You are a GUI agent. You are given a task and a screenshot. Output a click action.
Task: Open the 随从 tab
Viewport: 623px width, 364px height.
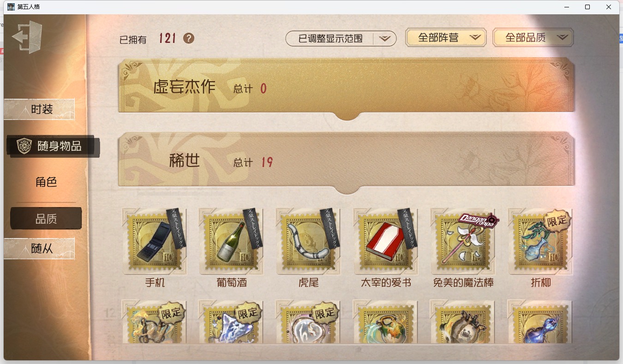point(39,249)
